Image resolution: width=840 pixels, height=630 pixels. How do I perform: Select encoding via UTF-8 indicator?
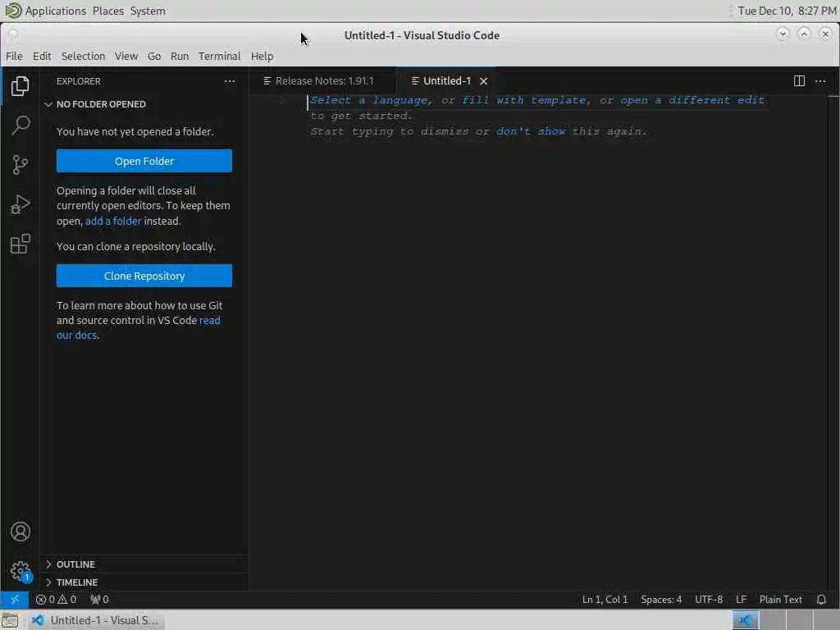pyautogui.click(x=708, y=600)
